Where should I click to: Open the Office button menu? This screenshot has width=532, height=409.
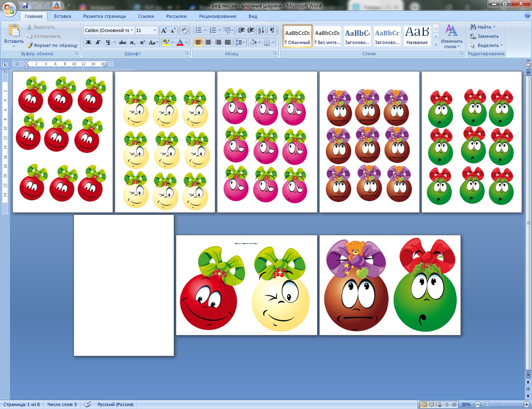(9, 8)
